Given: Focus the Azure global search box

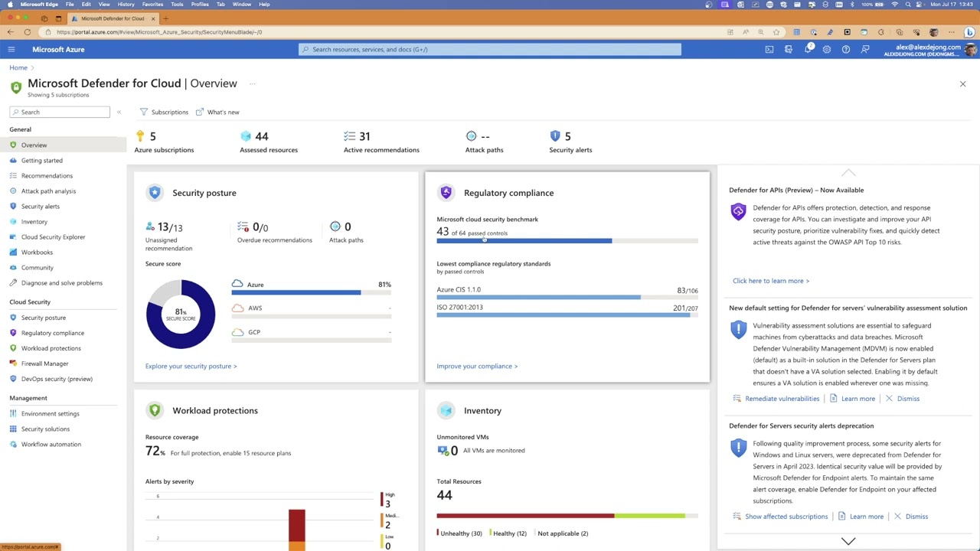Looking at the screenshot, I should click(489, 49).
